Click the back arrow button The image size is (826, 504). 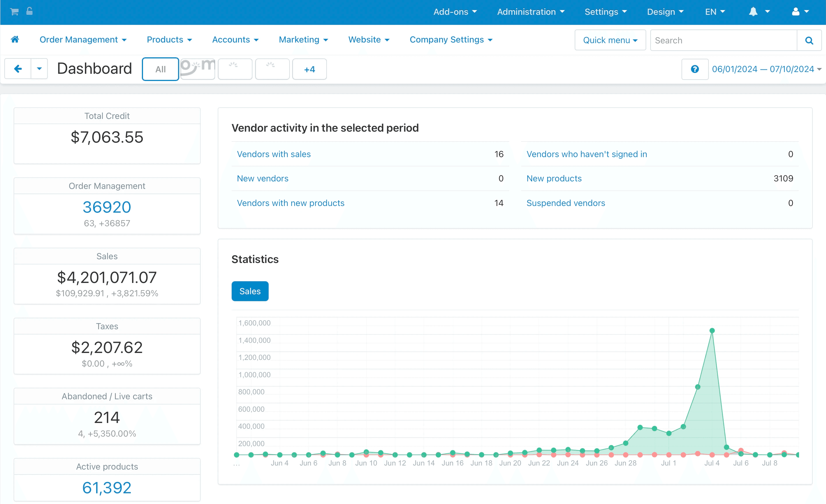pos(18,69)
